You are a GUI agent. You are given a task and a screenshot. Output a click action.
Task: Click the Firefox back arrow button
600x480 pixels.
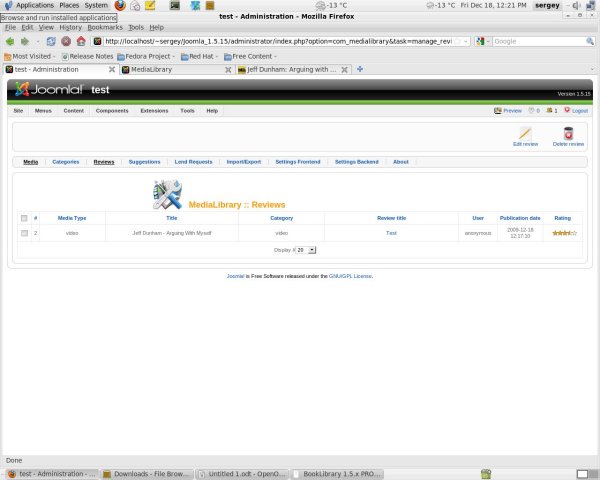point(10,41)
